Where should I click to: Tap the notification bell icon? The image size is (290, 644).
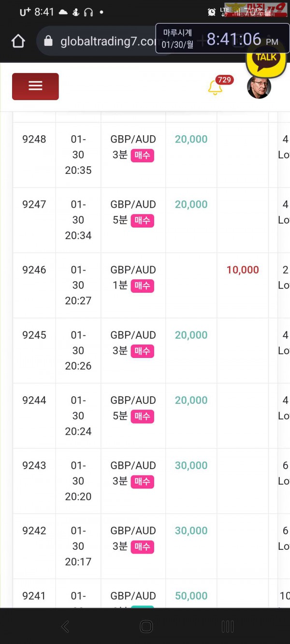[215, 88]
